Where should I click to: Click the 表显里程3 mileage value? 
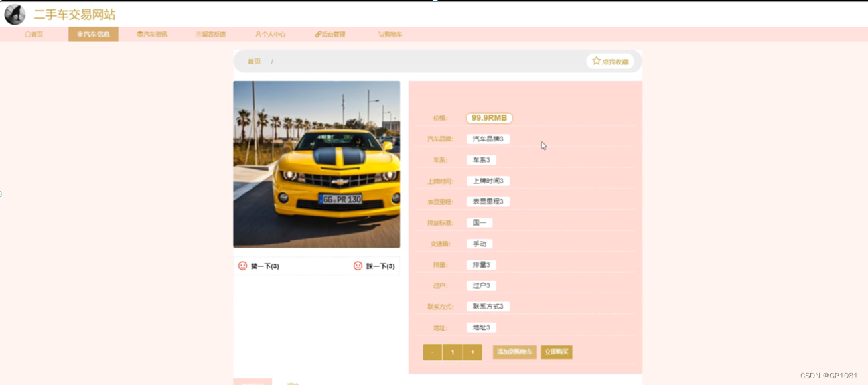[x=488, y=202]
